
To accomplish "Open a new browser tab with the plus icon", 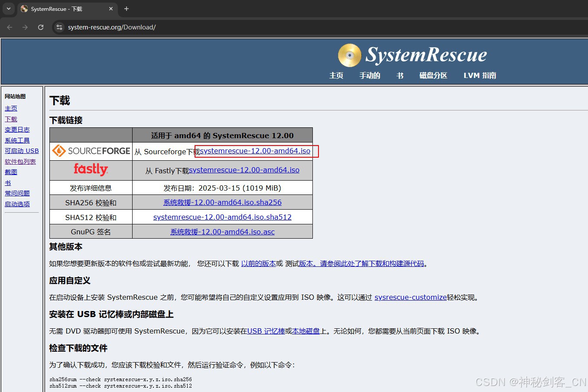I will point(126,9).
